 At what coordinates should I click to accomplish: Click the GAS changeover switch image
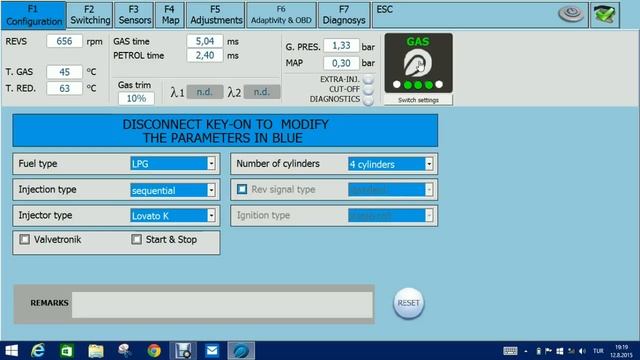coord(418,63)
